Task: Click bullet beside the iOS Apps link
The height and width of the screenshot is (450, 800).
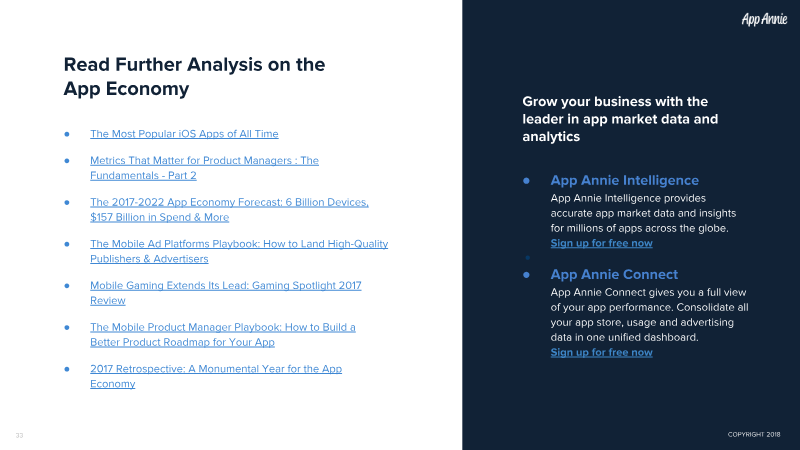Action: pyautogui.click(x=67, y=134)
